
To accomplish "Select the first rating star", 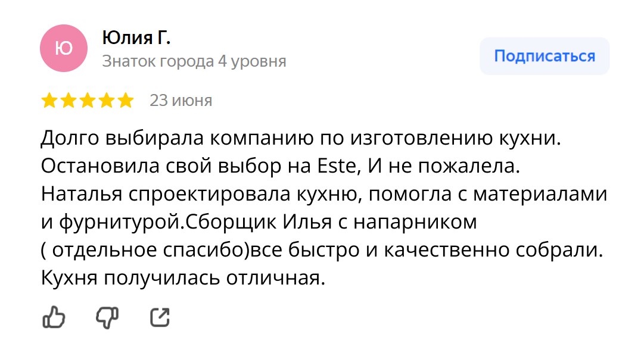I will tap(49, 101).
